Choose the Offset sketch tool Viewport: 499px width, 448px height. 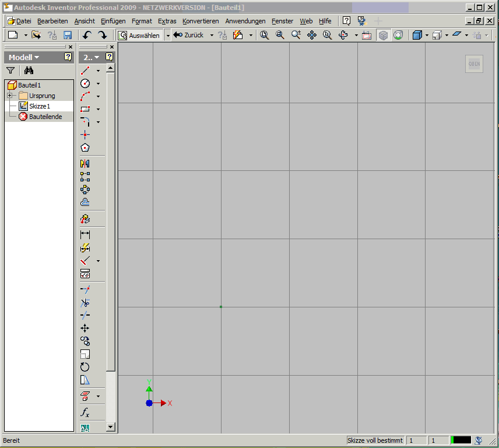[85, 202]
